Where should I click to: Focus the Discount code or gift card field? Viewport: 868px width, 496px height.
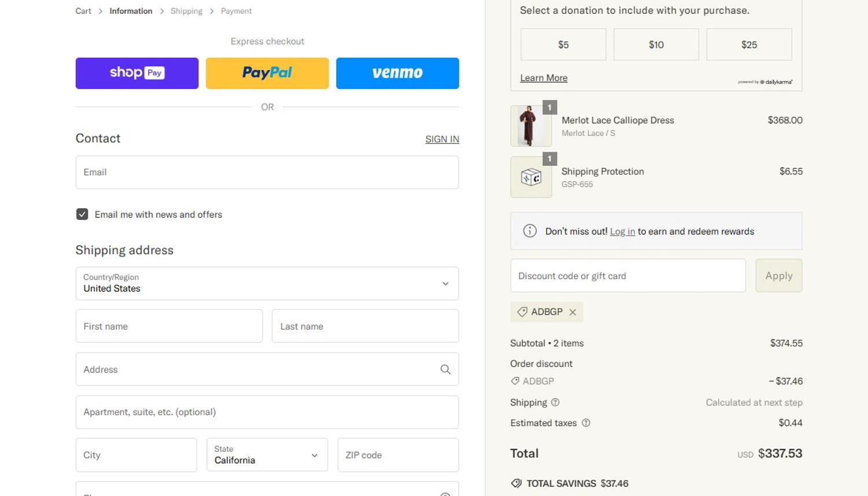628,276
